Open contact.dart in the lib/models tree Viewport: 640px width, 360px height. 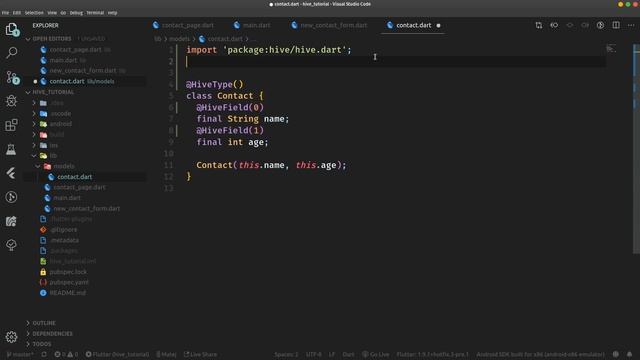74,177
